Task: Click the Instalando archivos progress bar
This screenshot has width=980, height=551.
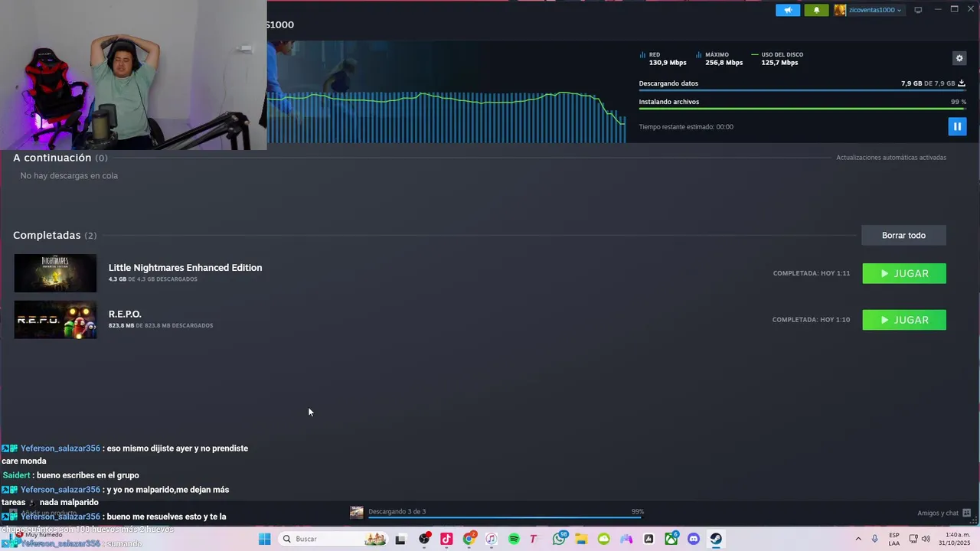Action: pos(802,109)
